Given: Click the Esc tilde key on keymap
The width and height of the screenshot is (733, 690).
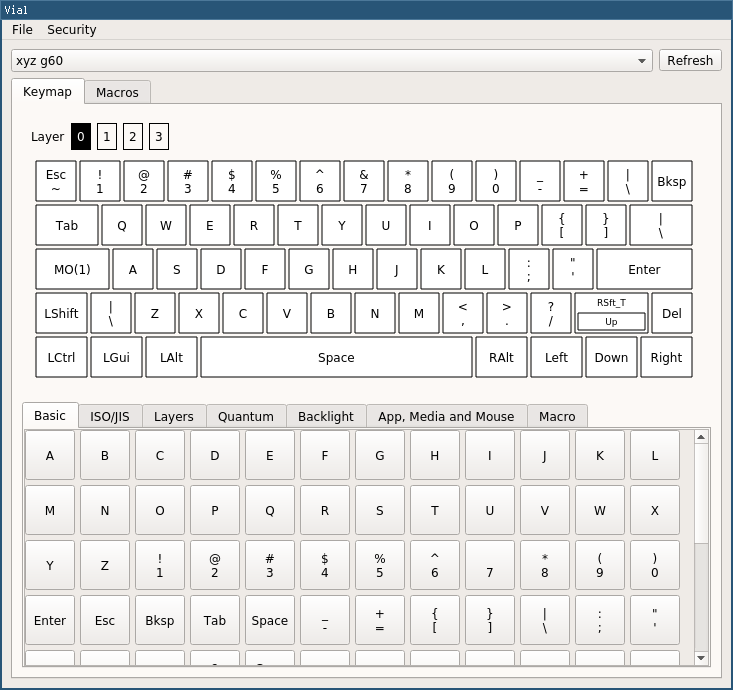Looking at the screenshot, I should (56, 181).
